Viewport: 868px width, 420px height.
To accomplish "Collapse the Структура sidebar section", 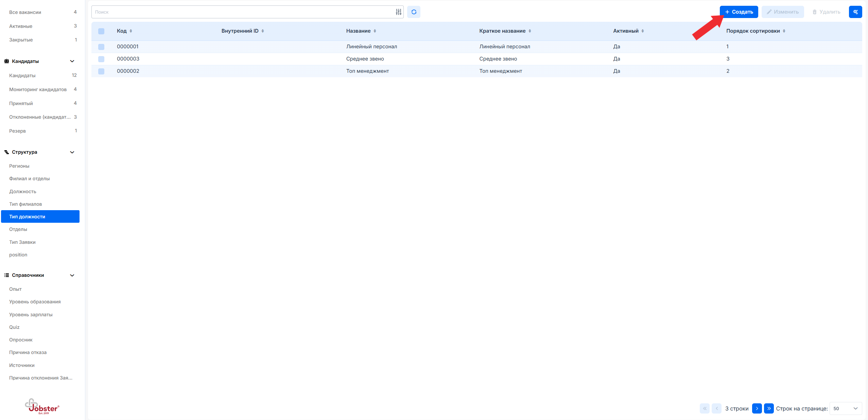I will pos(72,152).
